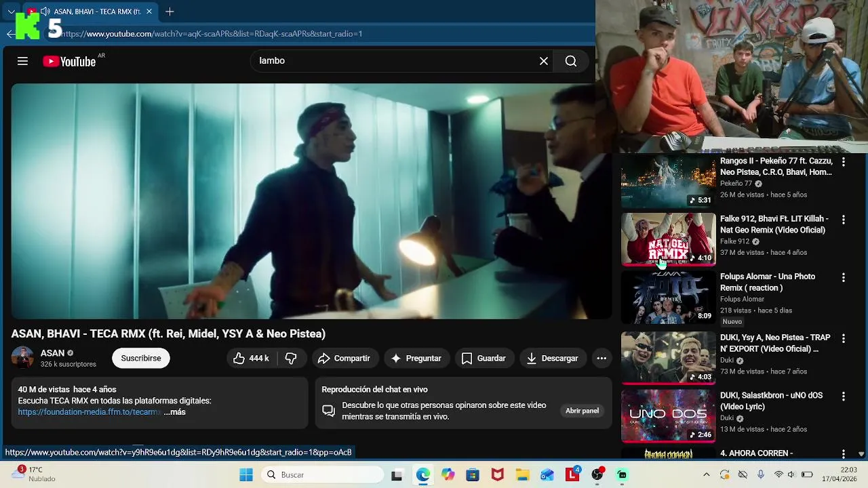
Task: Open foundation-media.ffm.to link in description
Action: pyautogui.click(x=90, y=412)
